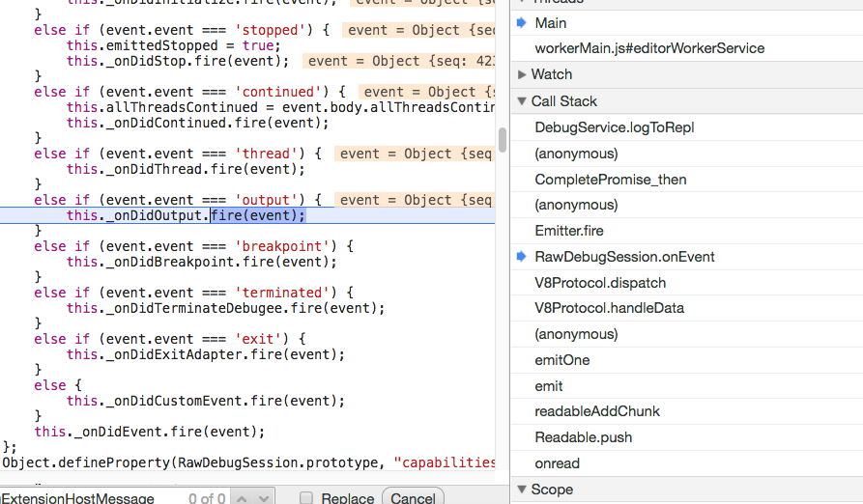Click the code editor vertical scrollbar thumb

coord(502,140)
